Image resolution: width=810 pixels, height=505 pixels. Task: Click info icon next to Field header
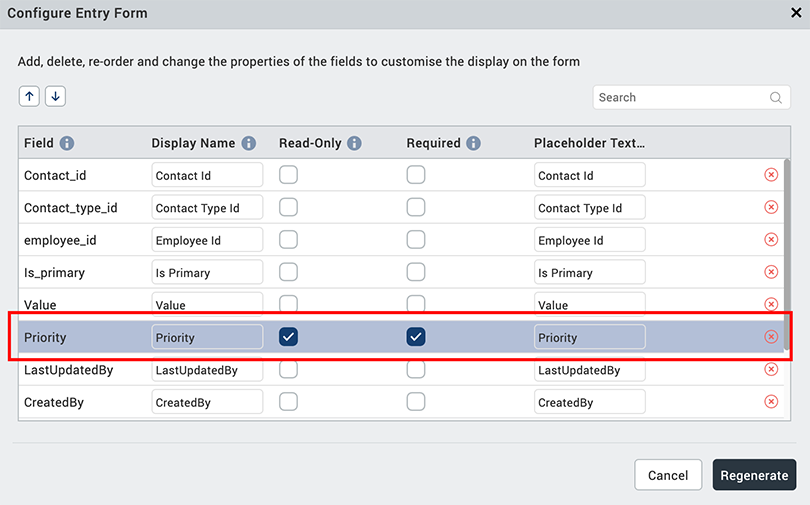point(67,143)
